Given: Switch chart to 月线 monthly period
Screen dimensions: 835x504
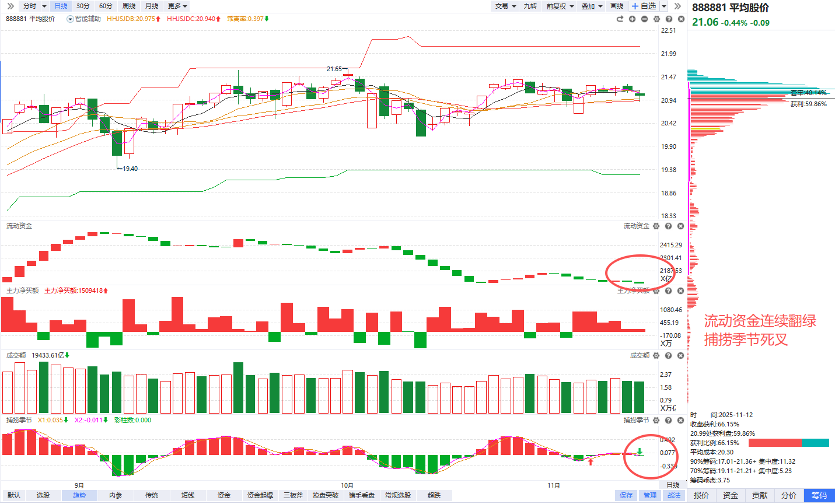Looking at the screenshot, I should 152,6.
